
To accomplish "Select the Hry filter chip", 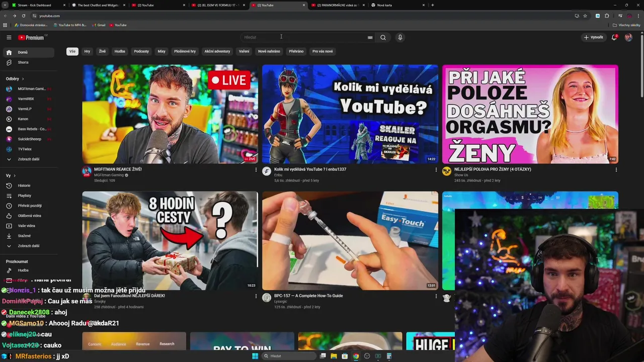I will coord(87,51).
